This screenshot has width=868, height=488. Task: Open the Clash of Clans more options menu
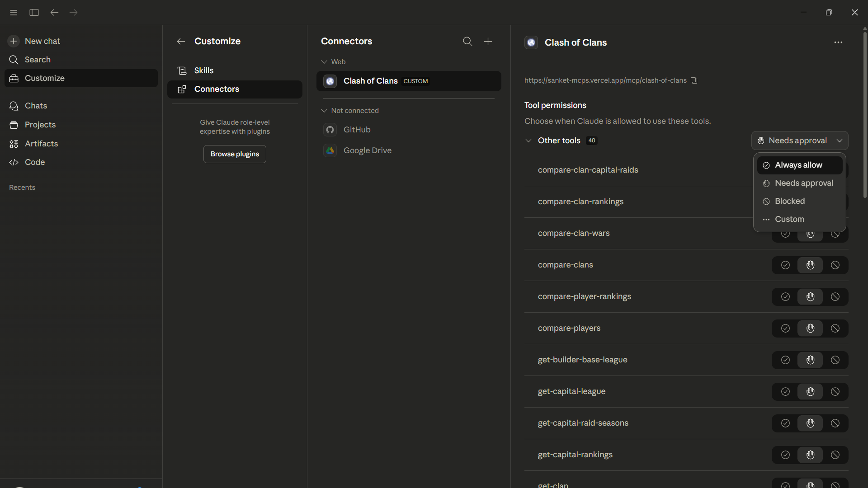coord(838,42)
